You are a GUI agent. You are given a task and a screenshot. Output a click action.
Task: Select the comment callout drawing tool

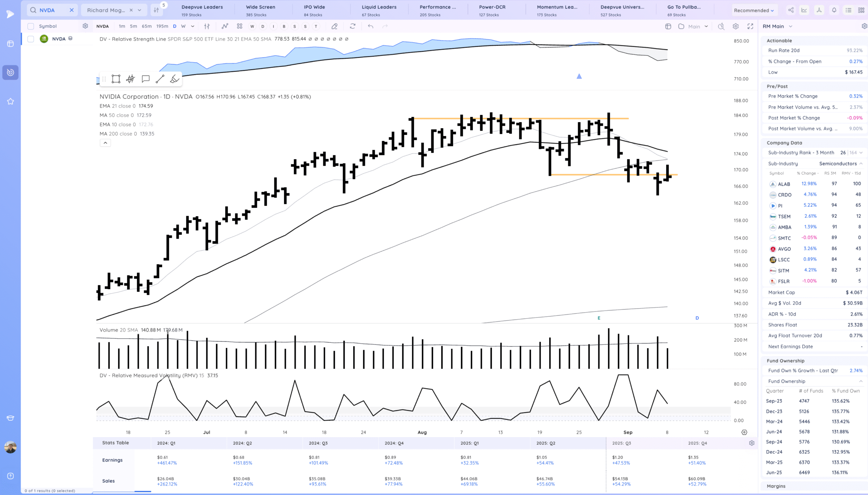[145, 79]
